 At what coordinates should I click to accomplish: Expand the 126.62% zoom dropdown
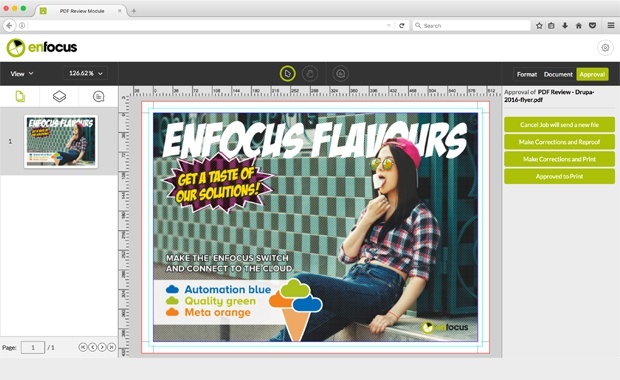(x=85, y=73)
